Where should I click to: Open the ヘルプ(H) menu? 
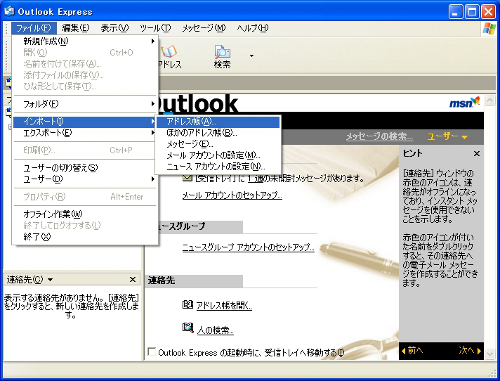pos(252,28)
